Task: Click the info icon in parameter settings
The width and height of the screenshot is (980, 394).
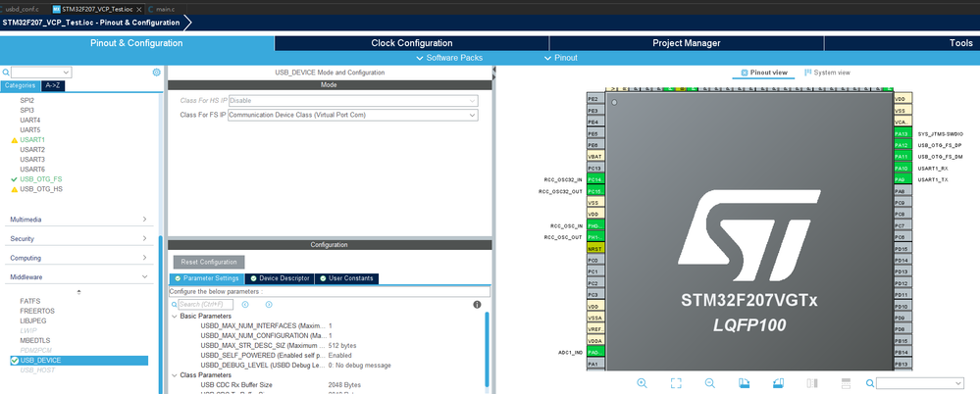Action: point(477,305)
